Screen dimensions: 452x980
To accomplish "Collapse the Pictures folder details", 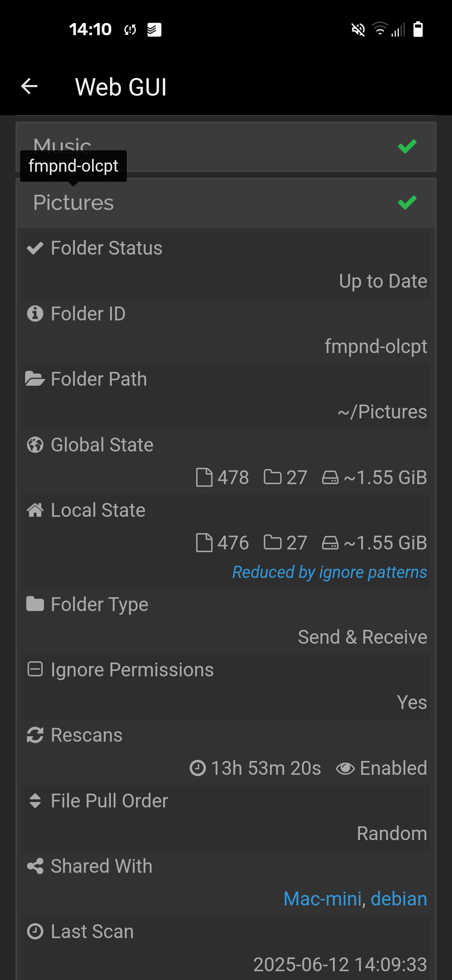I will (x=167, y=202).
